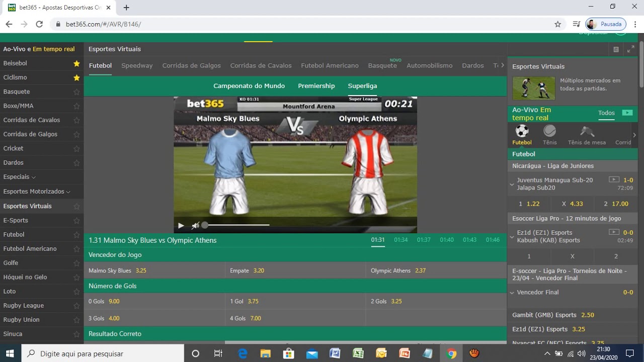
Task: Toggle star next to Cricket
Action: [x=76, y=148]
